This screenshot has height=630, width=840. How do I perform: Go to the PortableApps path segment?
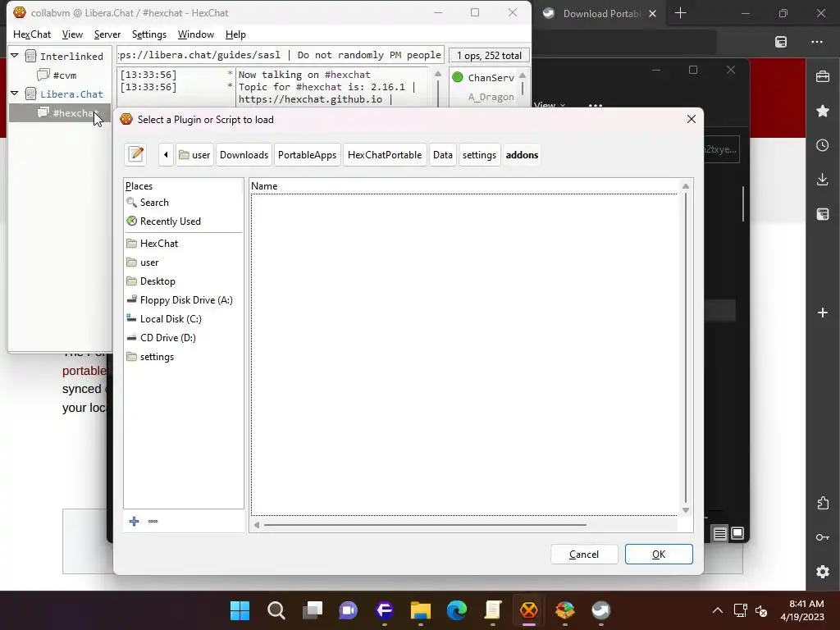pos(307,155)
